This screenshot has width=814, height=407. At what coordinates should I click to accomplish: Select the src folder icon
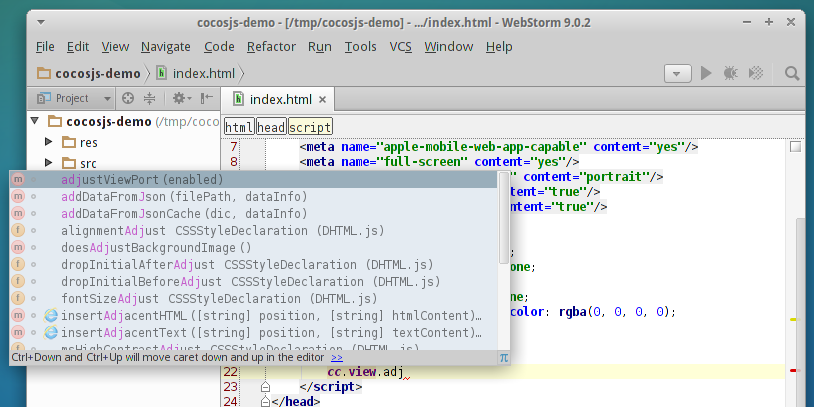pyautogui.click(x=69, y=163)
